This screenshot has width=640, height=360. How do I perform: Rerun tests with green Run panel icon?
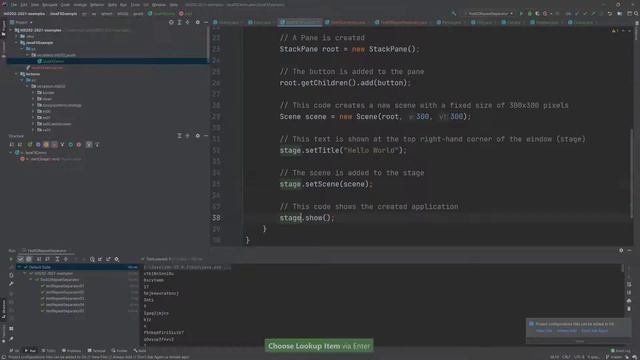coord(11,259)
